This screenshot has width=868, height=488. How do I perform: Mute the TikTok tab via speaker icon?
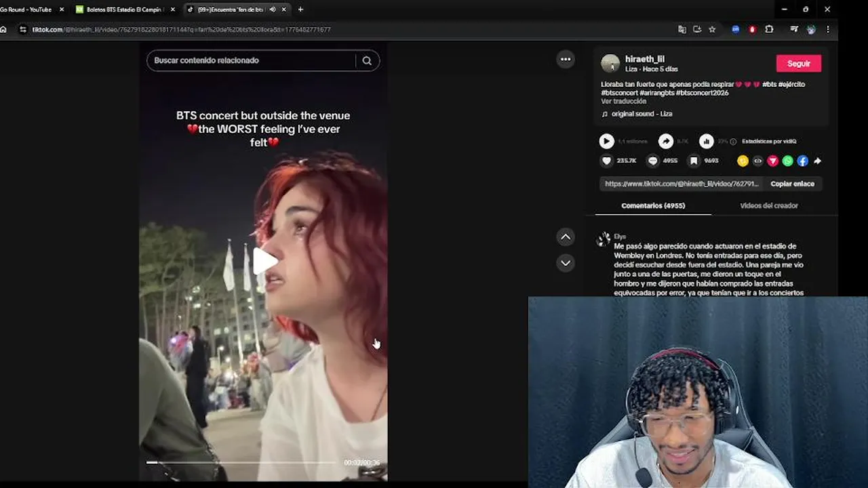[273, 9]
